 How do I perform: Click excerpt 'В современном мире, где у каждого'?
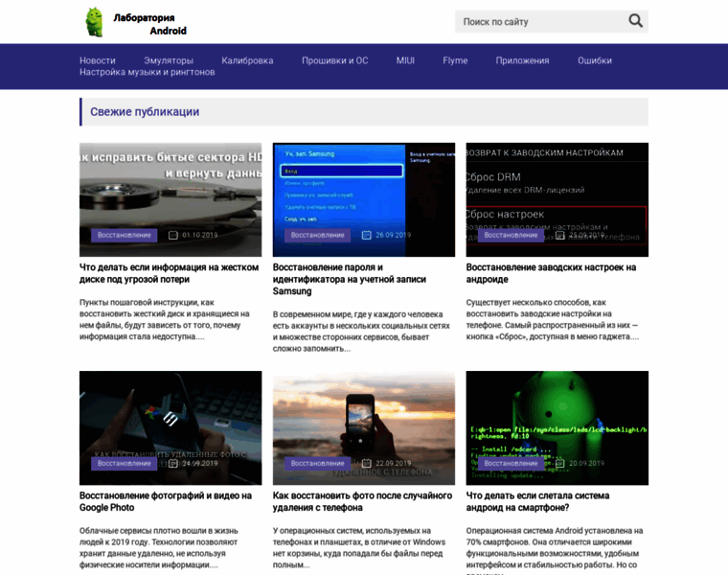(358, 314)
